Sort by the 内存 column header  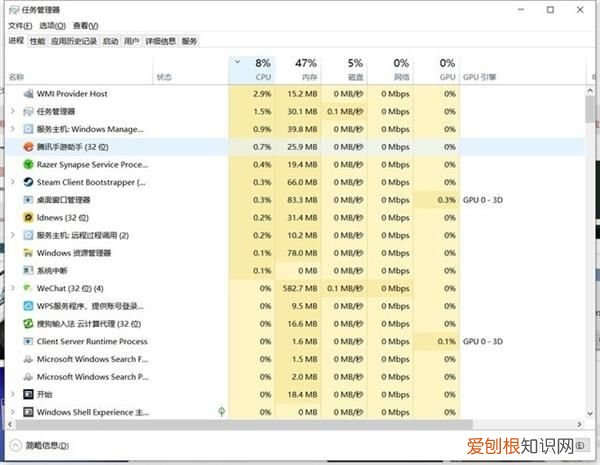tap(298, 70)
